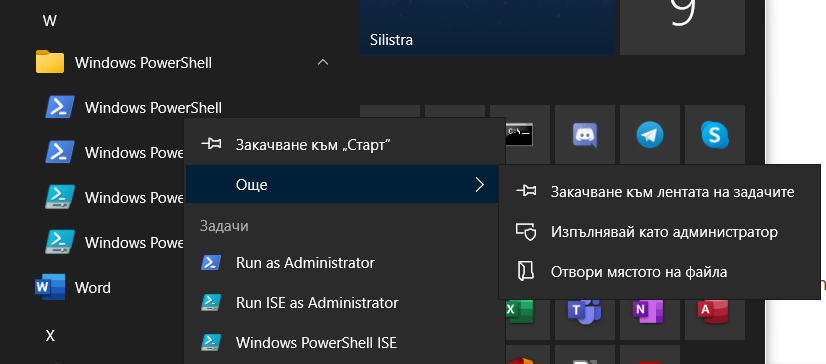826x364 pixels.
Task: Open the Access tile
Action: (715, 320)
